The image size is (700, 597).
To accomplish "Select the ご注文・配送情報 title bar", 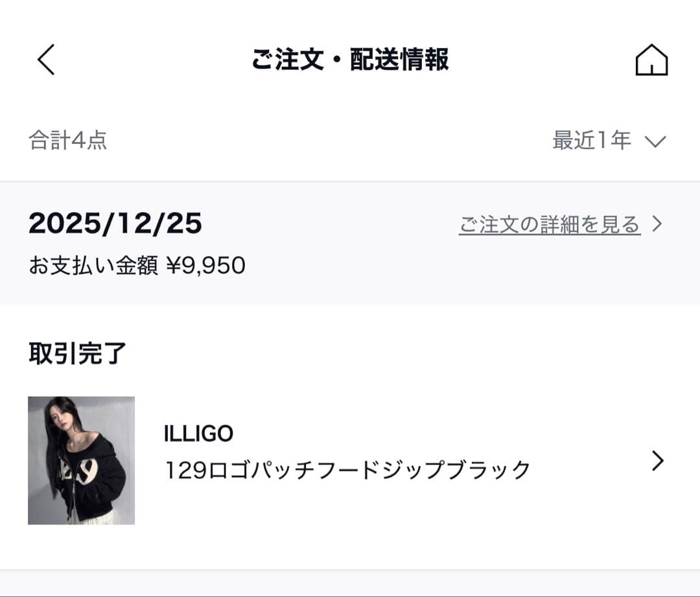I will click(x=350, y=58).
